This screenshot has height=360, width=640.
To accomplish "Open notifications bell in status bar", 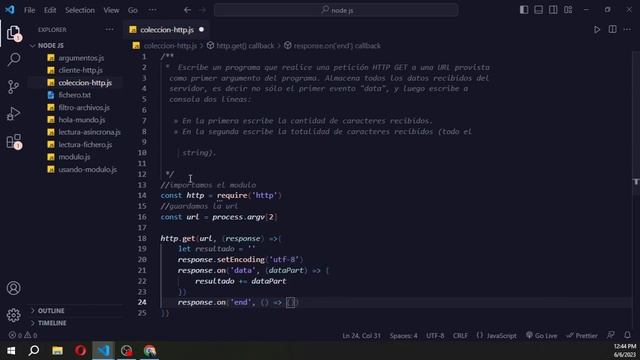I will 627,335.
